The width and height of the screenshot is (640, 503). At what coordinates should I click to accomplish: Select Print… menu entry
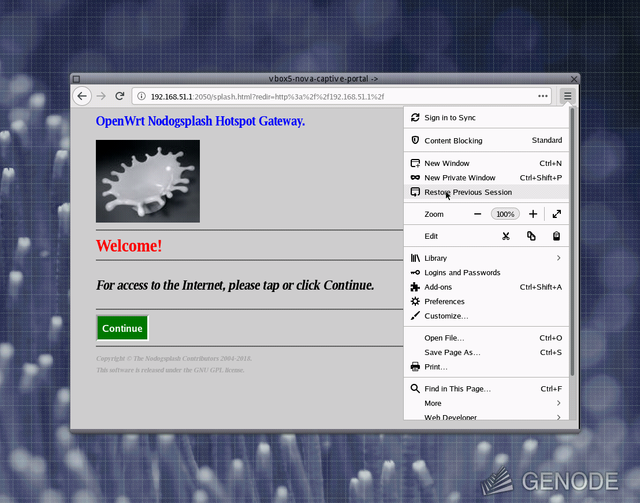(x=487, y=367)
